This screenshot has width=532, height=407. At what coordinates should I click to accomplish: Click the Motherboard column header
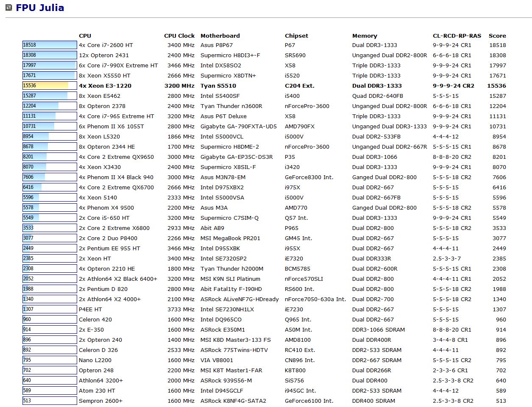220,36
